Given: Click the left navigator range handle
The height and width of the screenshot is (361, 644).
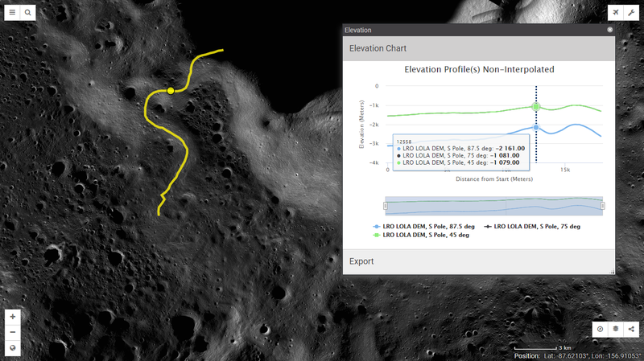Looking at the screenshot, I should pos(386,206).
